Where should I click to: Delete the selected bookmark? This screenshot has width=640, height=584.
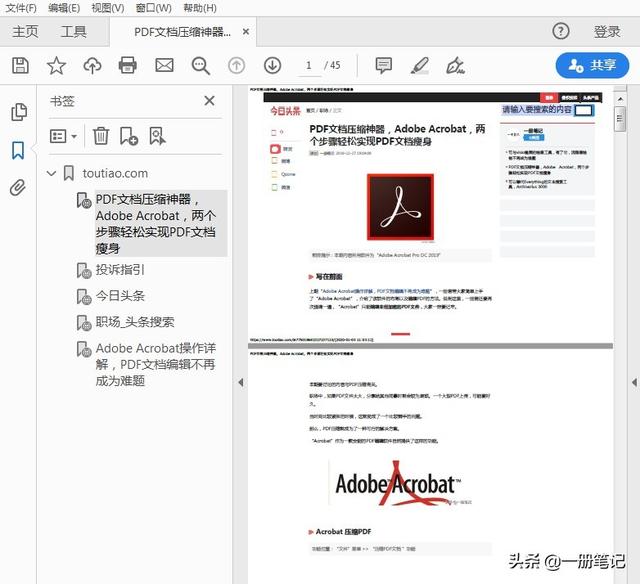(x=100, y=136)
